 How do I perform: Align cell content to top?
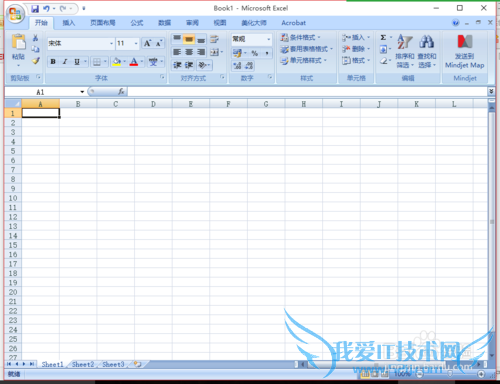coord(177,39)
